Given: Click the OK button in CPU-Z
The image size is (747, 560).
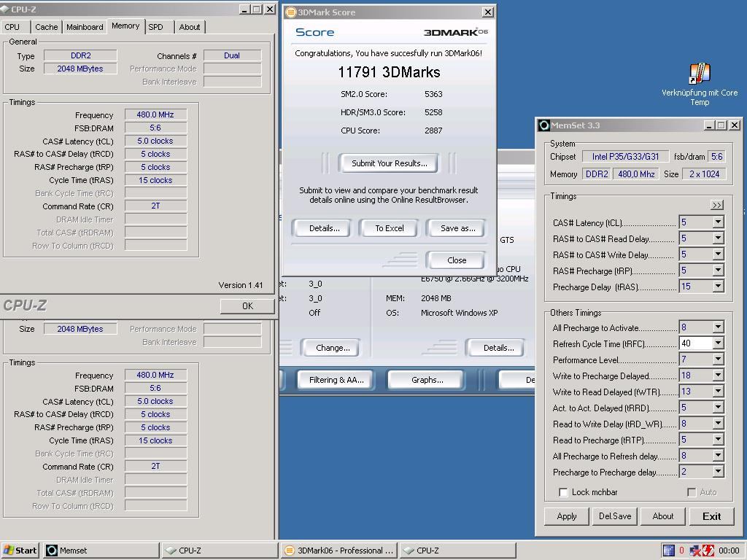Looking at the screenshot, I should tap(247, 306).
